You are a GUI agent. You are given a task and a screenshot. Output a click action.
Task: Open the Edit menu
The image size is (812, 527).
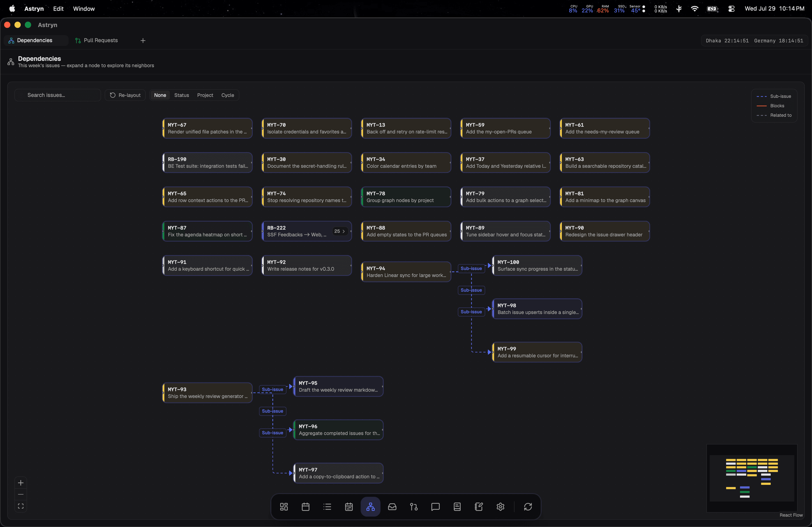pos(58,9)
